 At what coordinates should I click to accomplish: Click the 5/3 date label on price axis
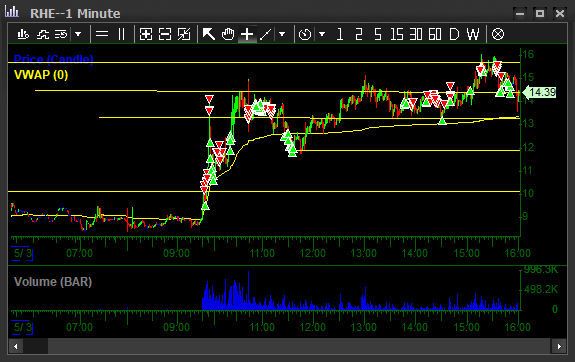[x=22, y=253]
